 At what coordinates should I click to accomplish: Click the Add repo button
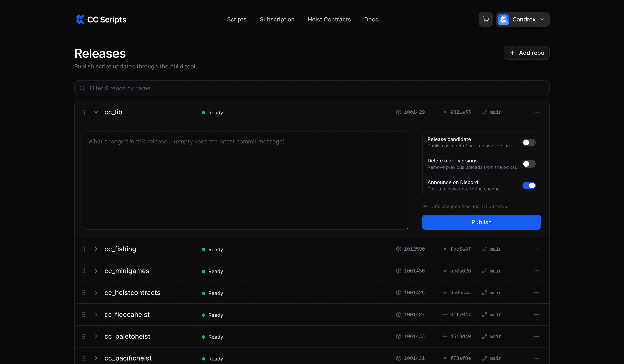pyautogui.click(x=526, y=53)
